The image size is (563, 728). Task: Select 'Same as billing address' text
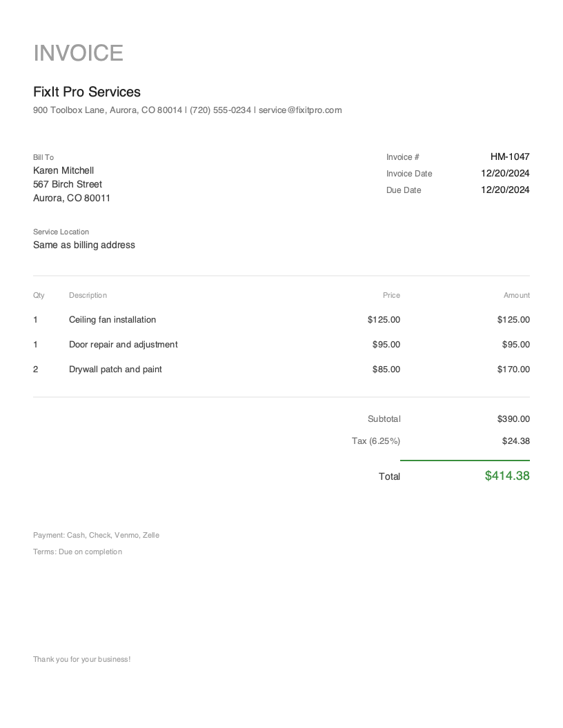coord(83,245)
